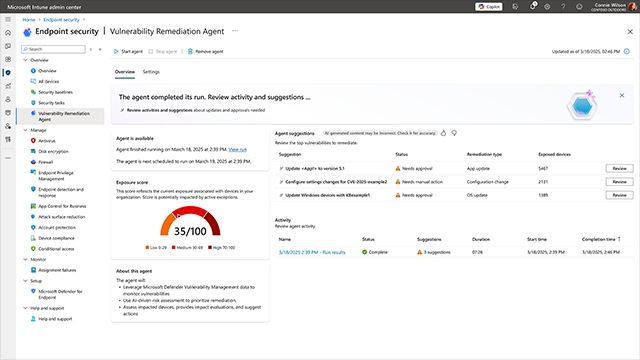This screenshot has height=360, width=640.
Task: Collapse the Manage section in sidebar
Action: (x=25, y=130)
